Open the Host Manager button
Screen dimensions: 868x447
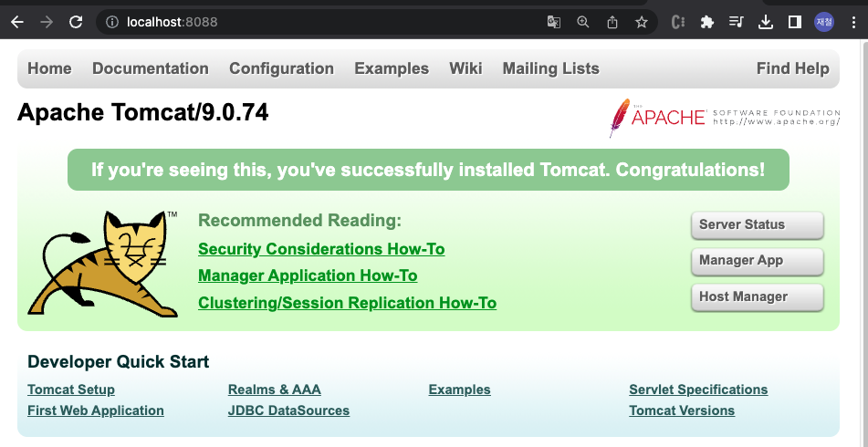point(758,297)
